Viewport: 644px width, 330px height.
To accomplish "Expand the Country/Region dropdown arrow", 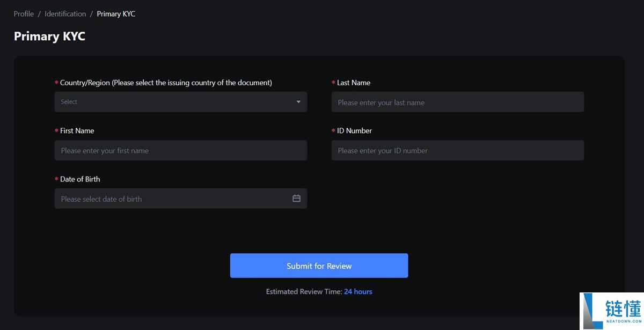I will tap(298, 102).
